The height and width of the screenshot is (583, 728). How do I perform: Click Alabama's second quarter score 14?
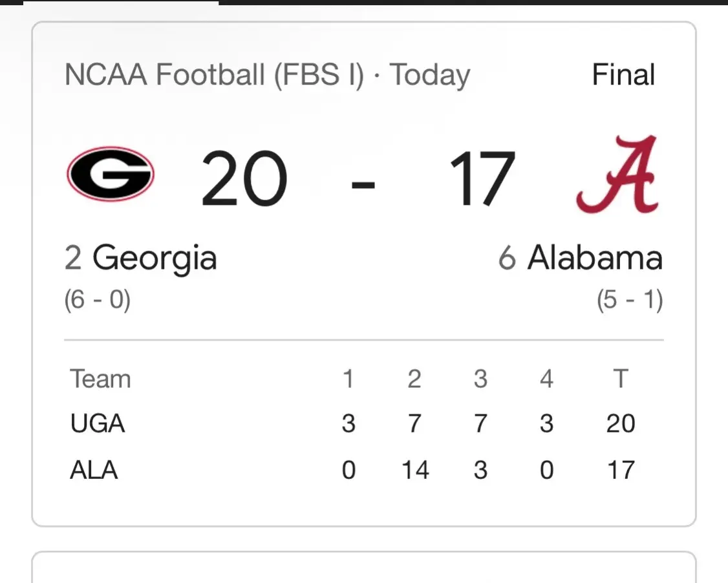pos(415,470)
